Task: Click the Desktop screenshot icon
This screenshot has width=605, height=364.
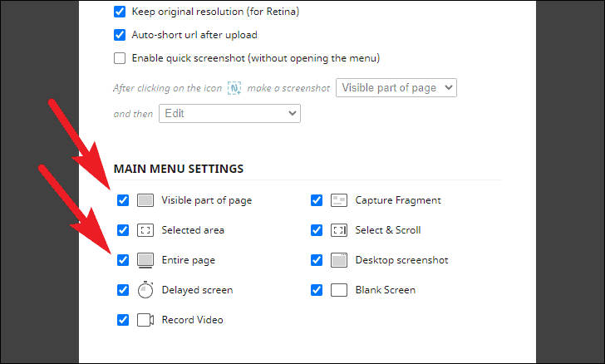Action: coord(339,260)
